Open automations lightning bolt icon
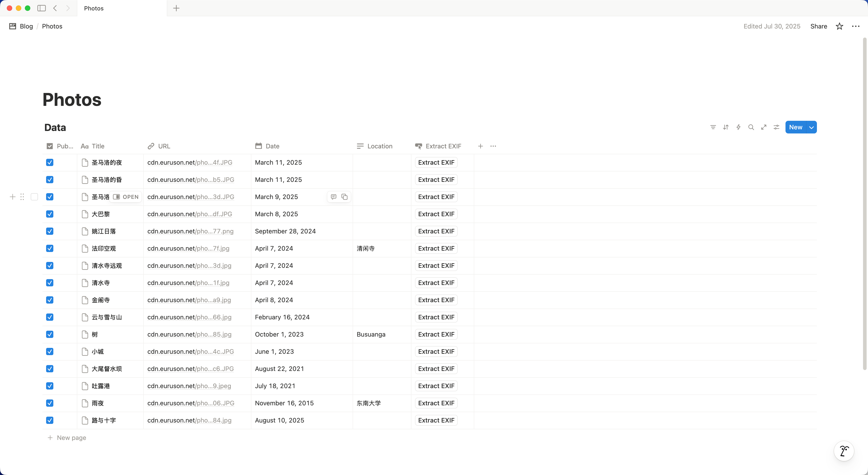Image resolution: width=868 pixels, height=475 pixels. point(738,127)
